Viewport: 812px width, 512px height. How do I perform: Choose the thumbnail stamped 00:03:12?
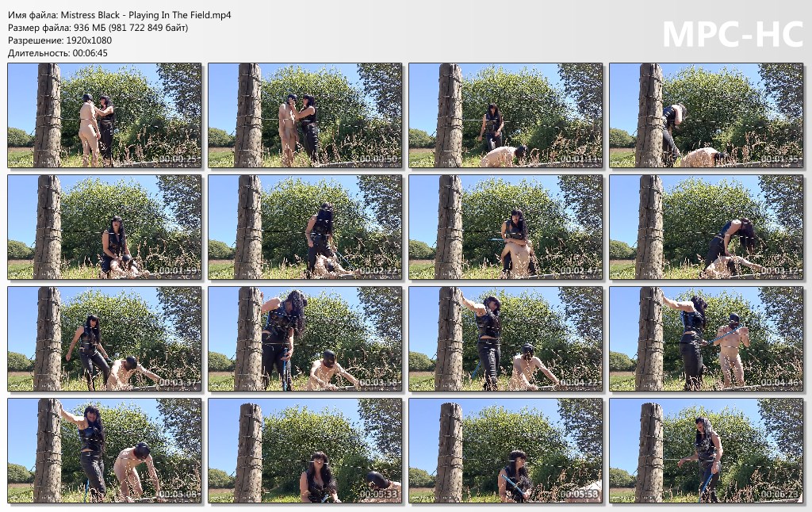[x=706, y=227]
